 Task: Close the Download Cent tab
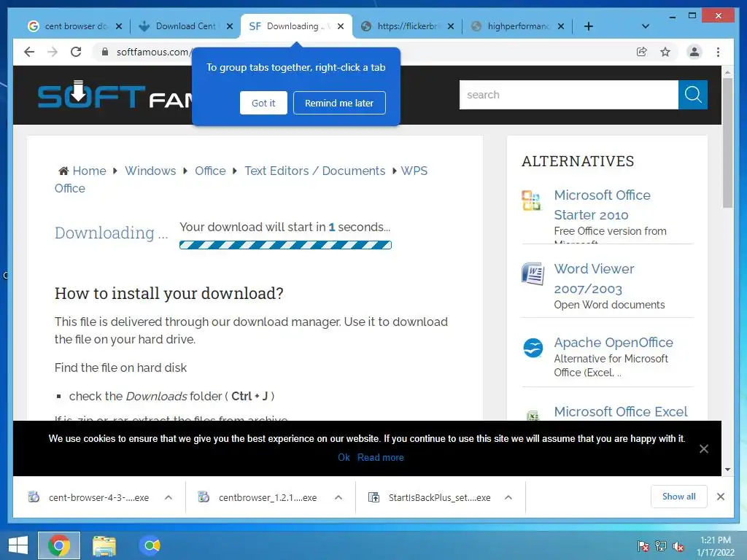click(230, 26)
